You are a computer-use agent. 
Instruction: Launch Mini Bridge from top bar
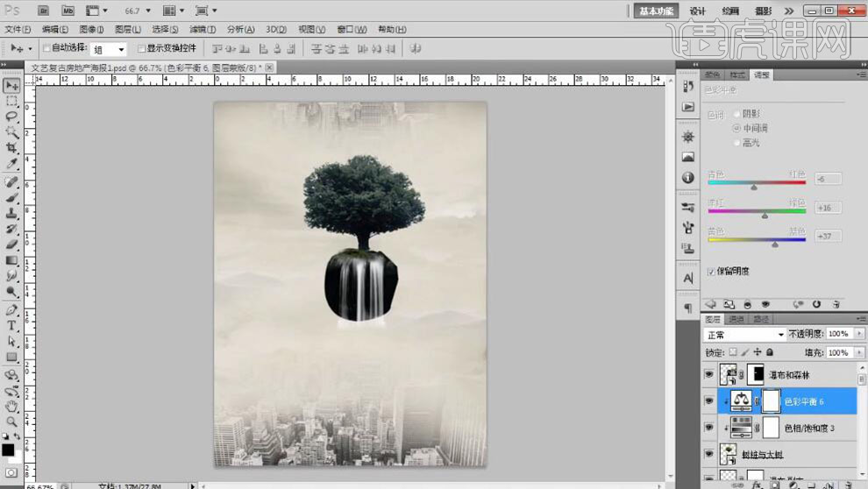[68, 11]
